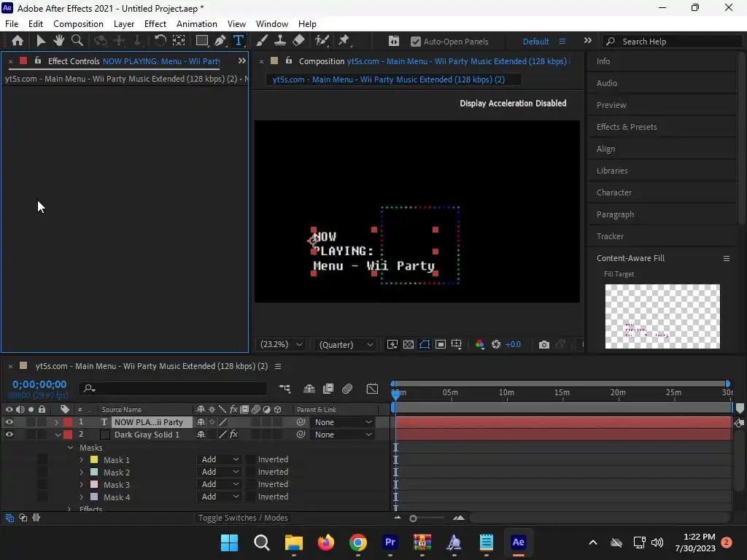Adjust the timeline zoom slider
The image size is (747, 560).
pos(413,518)
